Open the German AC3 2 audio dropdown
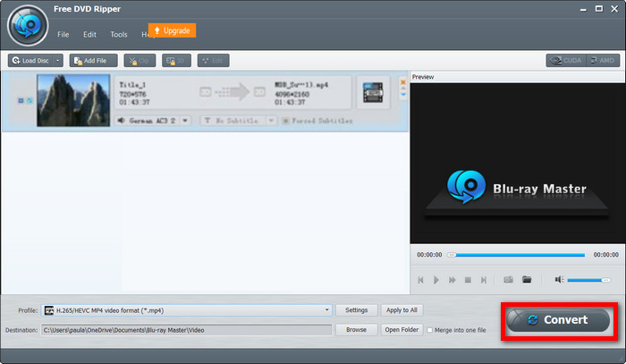Image resolution: width=626 pixels, height=364 pixels. click(x=185, y=121)
